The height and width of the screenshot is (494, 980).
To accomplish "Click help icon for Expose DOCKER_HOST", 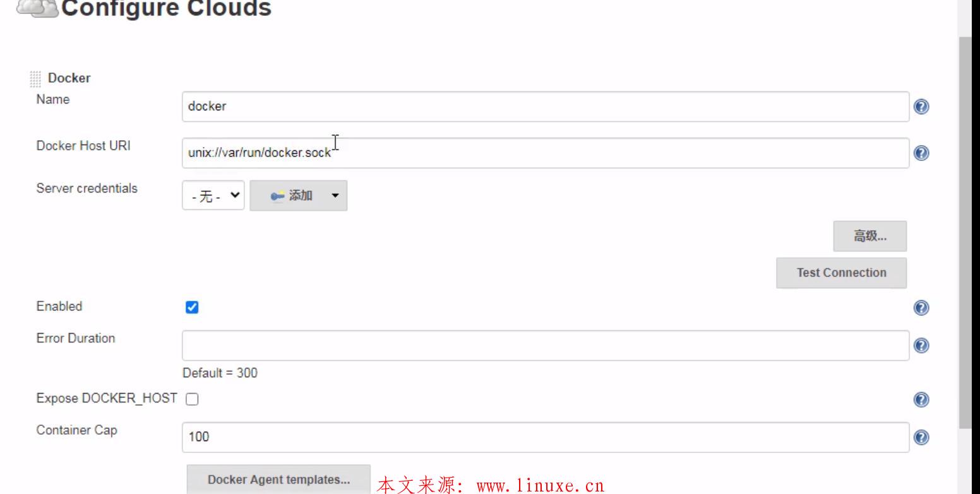I will [x=921, y=400].
